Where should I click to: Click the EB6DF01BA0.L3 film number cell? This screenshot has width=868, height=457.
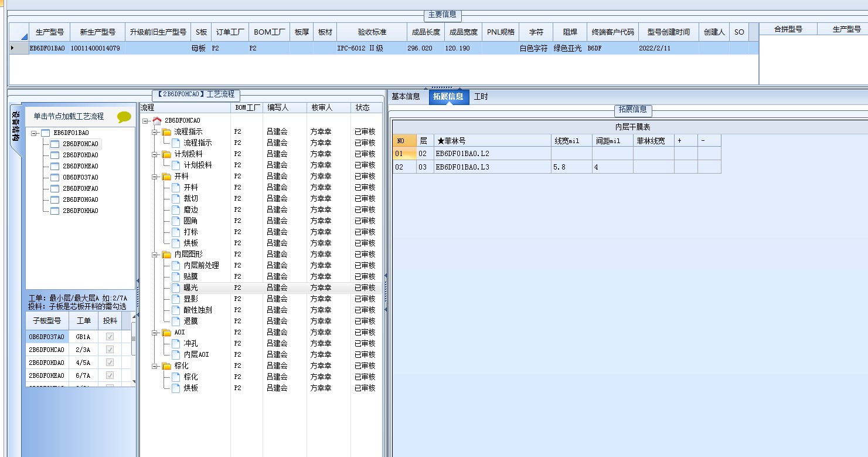(x=492, y=167)
